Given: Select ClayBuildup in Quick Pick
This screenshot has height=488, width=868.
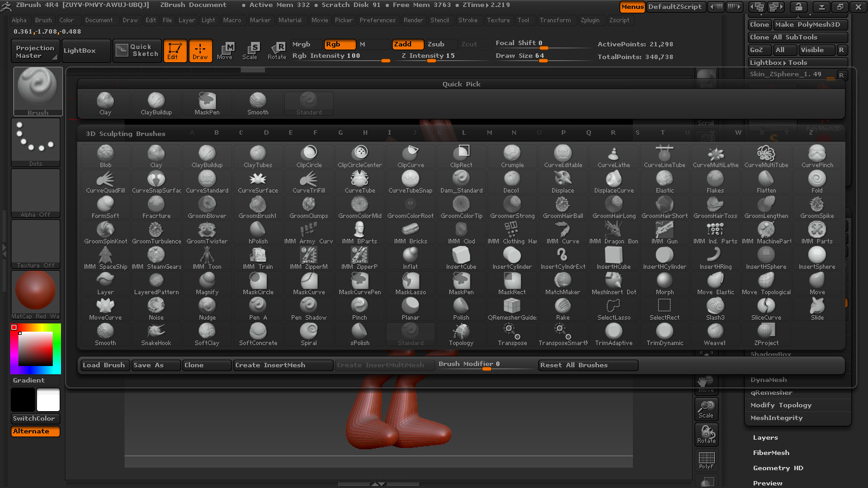Looking at the screenshot, I should pyautogui.click(x=156, y=104).
